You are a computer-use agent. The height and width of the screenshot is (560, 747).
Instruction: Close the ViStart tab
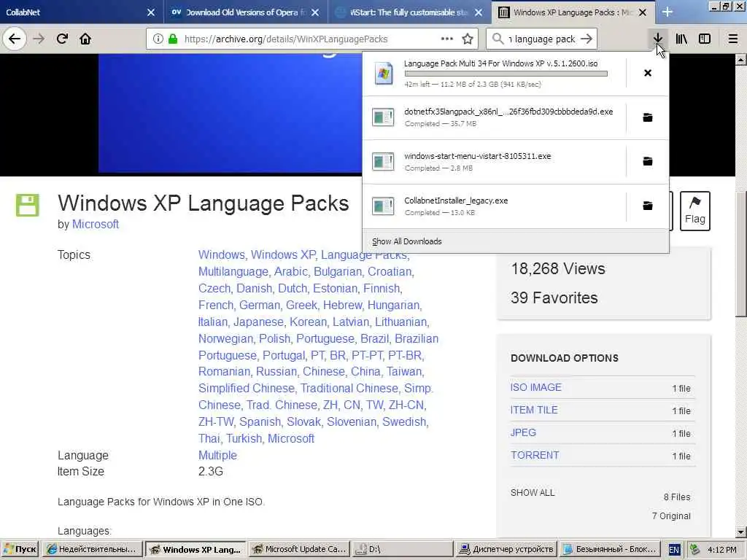click(x=479, y=12)
